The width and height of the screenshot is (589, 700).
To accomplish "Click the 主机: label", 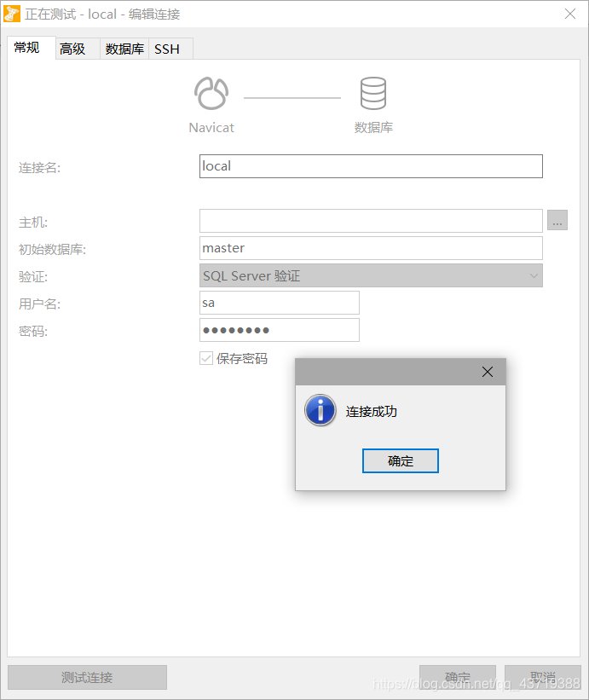I will (33, 222).
